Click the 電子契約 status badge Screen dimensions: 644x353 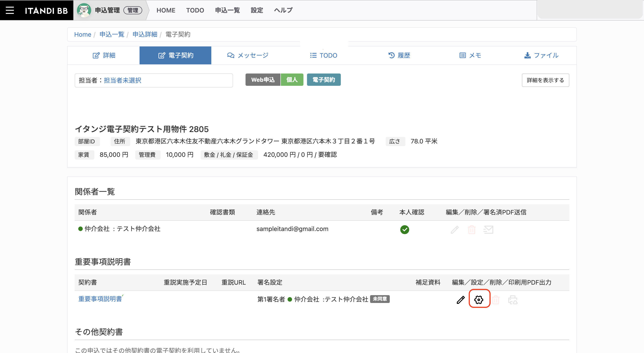tap(324, 80)
